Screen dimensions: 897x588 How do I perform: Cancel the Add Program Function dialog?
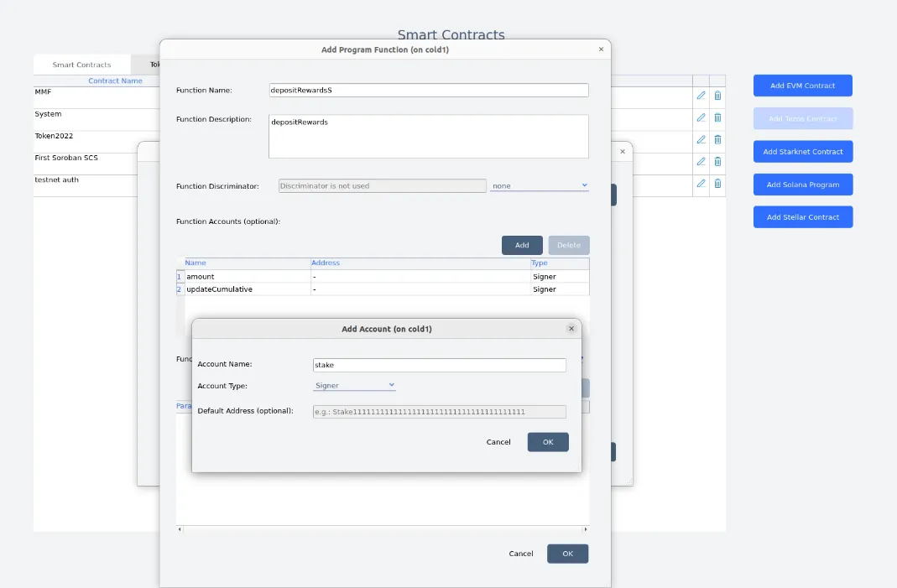click(521, 554)
